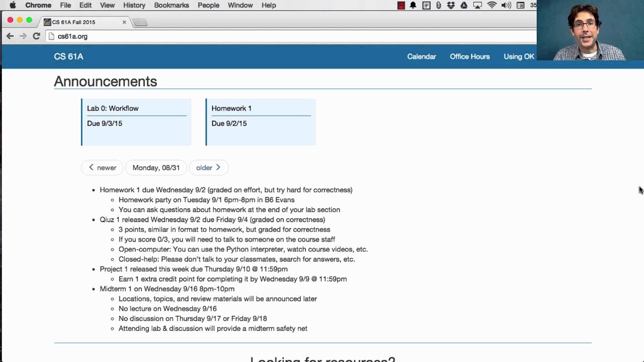Open the Help menu

coord(269,5)
